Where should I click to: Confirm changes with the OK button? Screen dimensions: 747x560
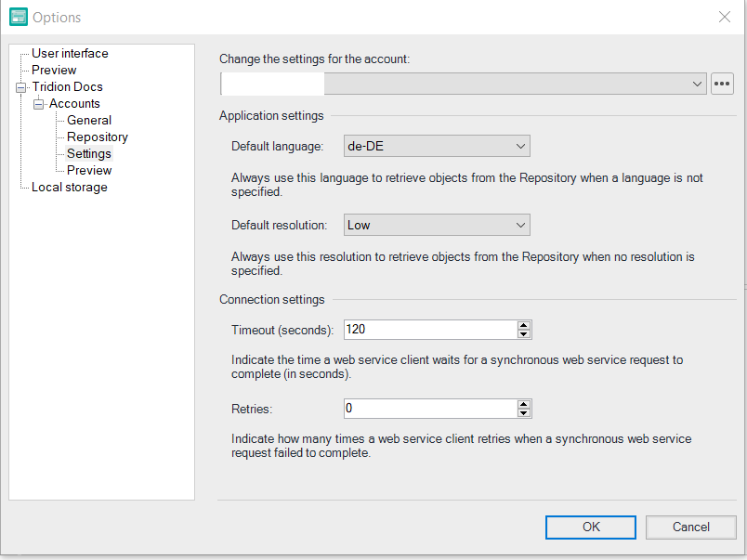pos(591,527)
